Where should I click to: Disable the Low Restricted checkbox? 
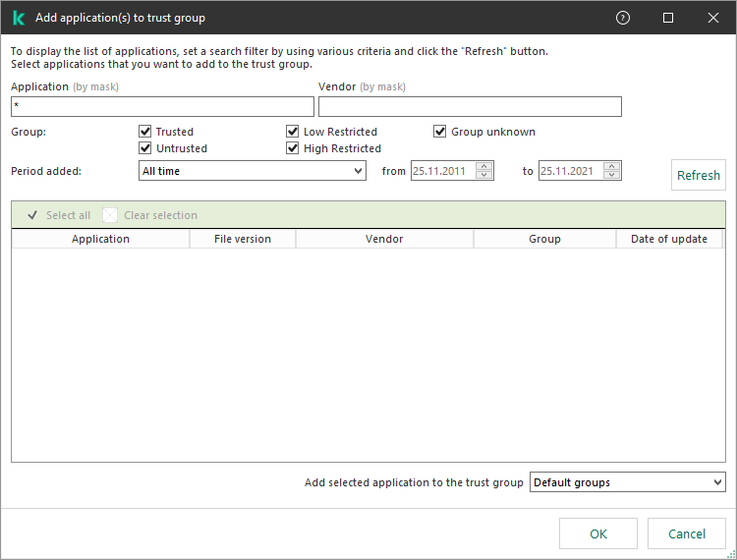[293, 132]
